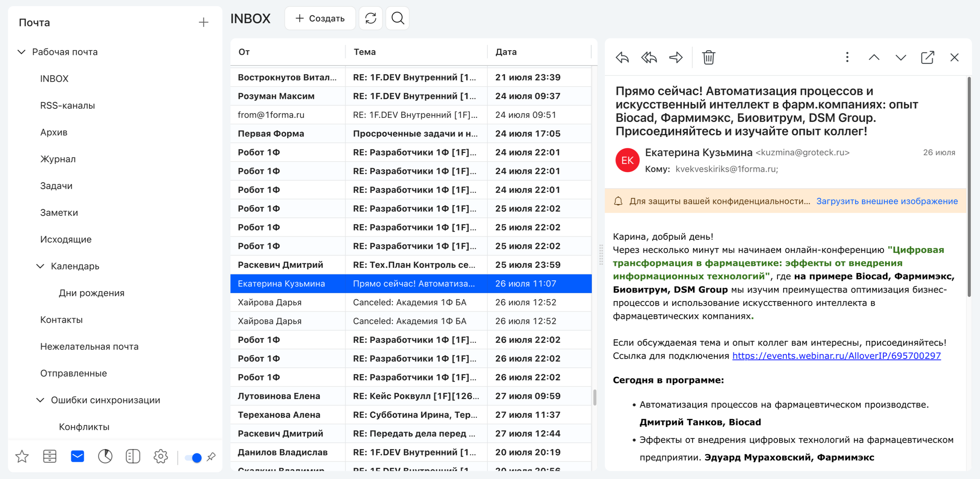Open the Отправленные folder
This screenshot has height=479, width=980.
click(x=73, y=373)
